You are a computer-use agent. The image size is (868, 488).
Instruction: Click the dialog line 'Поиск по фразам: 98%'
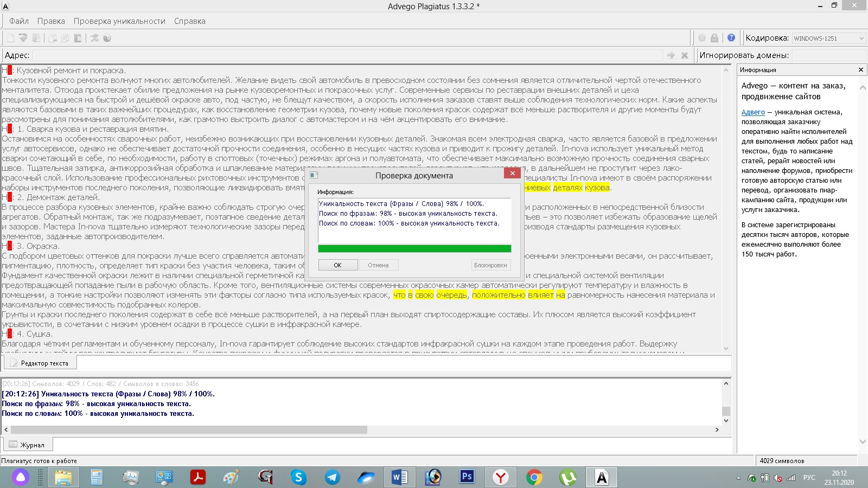coord(408,214)
